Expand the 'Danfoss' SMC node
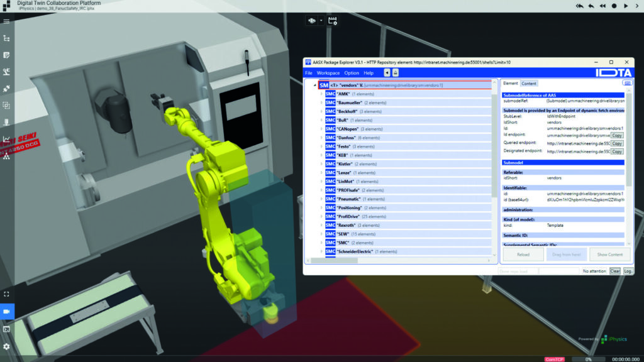The width and height of the screenshot is (644, 362). (321, 138)
